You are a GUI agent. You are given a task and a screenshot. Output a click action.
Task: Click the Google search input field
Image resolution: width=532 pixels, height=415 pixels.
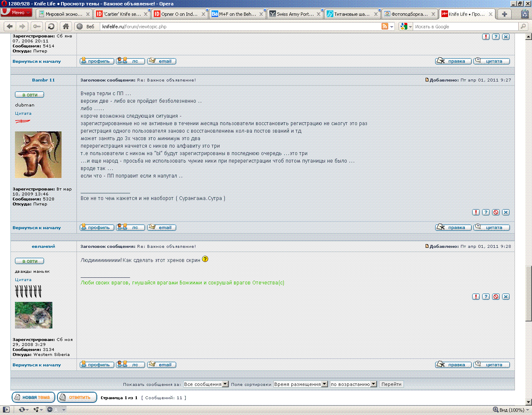[x=465, y=26]
